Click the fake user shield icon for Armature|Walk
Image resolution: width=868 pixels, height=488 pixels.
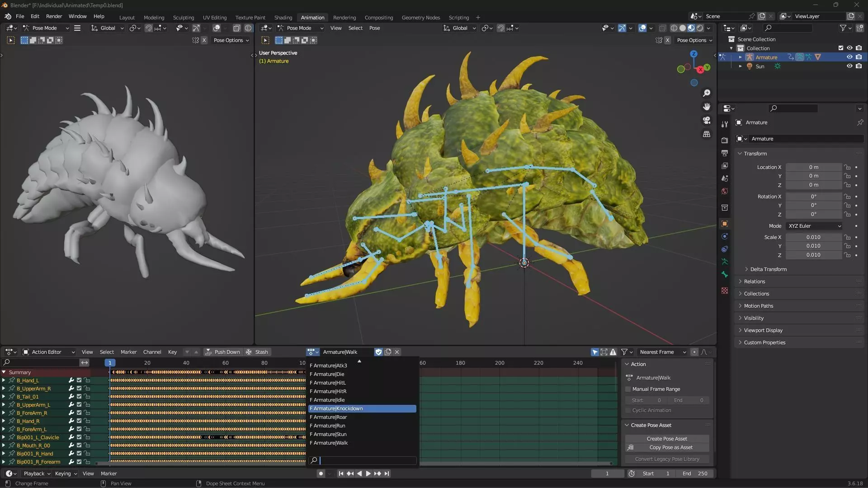[x=379, y=352]
